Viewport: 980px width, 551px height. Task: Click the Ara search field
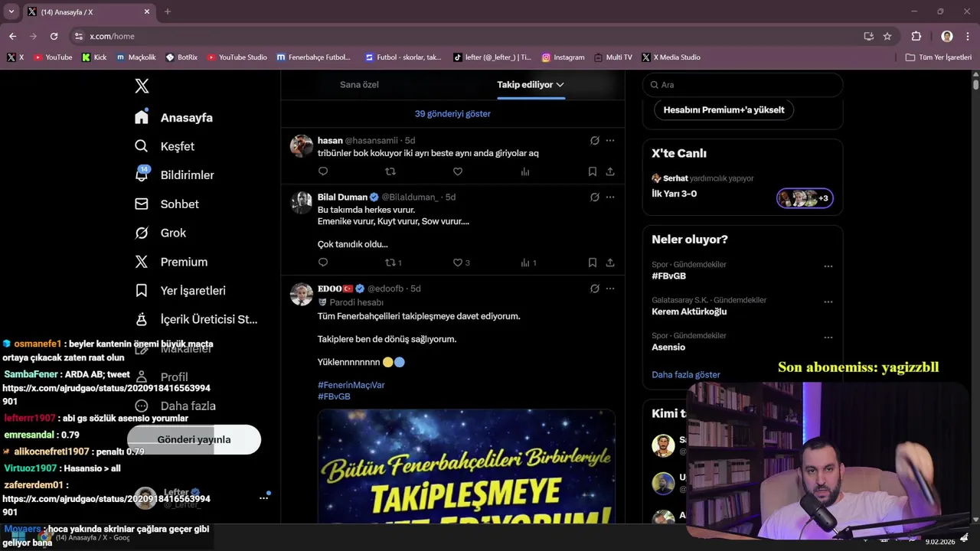click(x=743, y=85)
